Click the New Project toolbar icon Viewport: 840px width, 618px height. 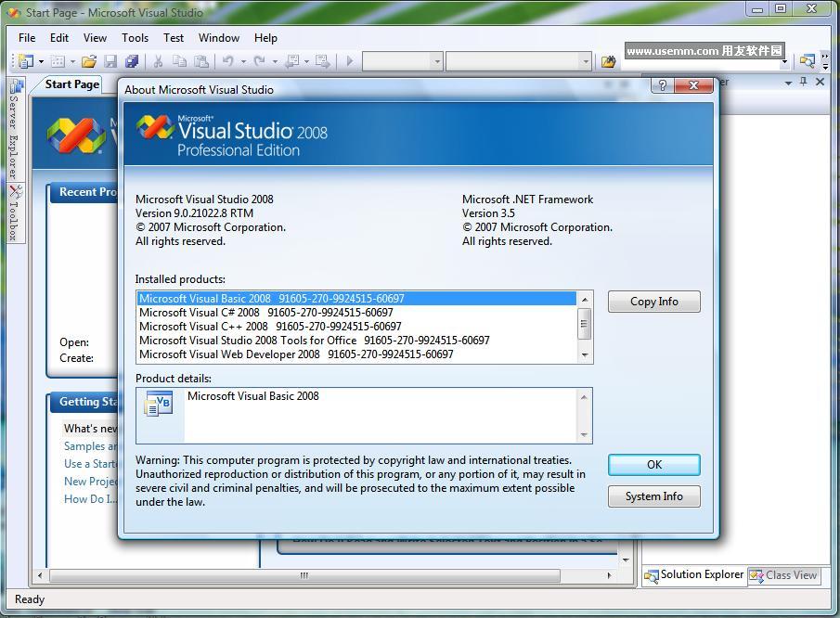pos(25,61)
